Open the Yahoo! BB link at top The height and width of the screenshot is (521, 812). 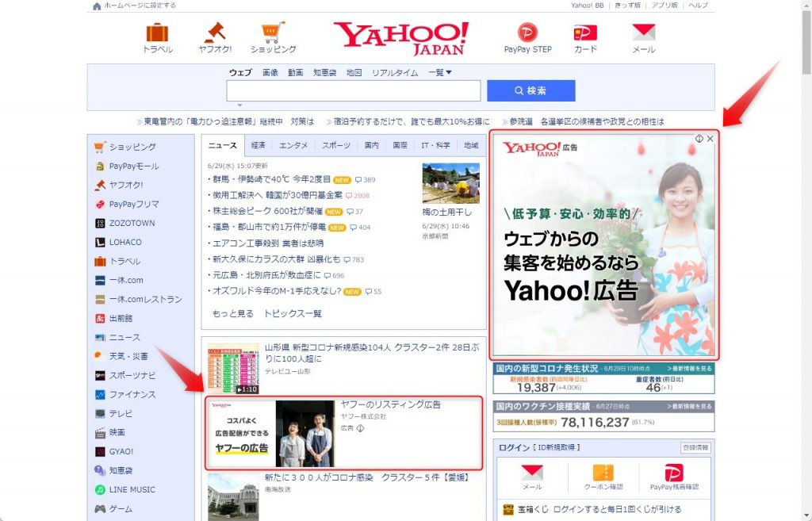pos(588,6)
